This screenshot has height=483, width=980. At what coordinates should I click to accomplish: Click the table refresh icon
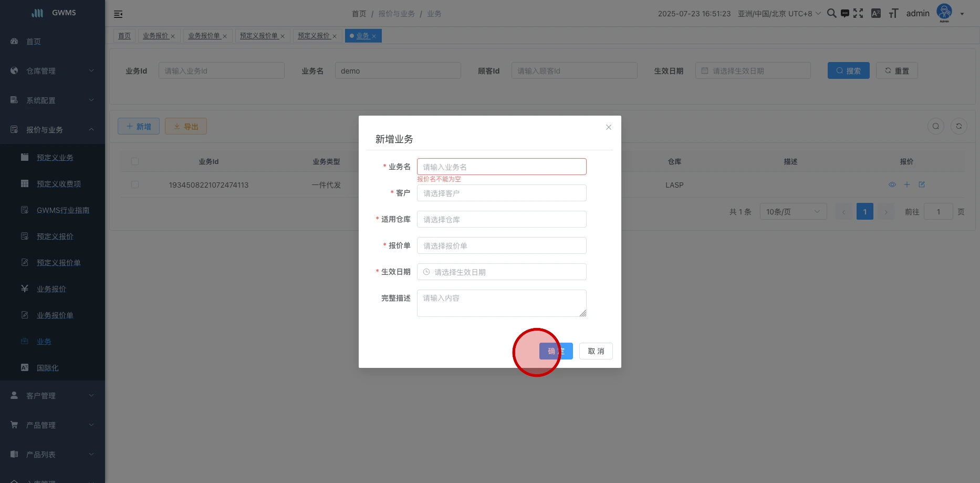958,126
